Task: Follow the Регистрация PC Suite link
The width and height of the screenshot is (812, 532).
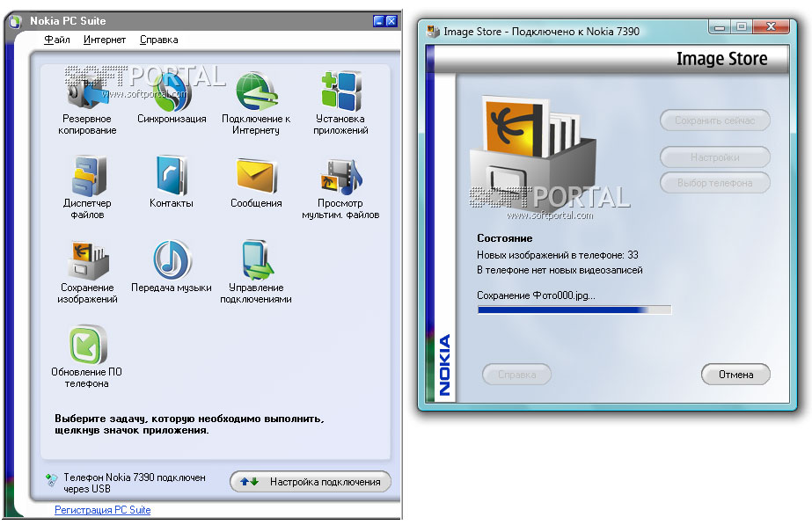Action: click(103, 510)
